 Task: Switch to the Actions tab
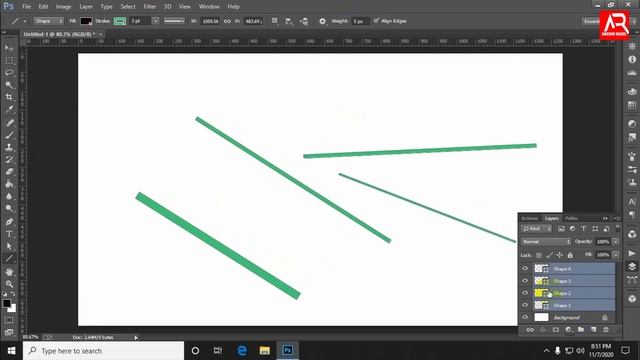coord(529,218)
